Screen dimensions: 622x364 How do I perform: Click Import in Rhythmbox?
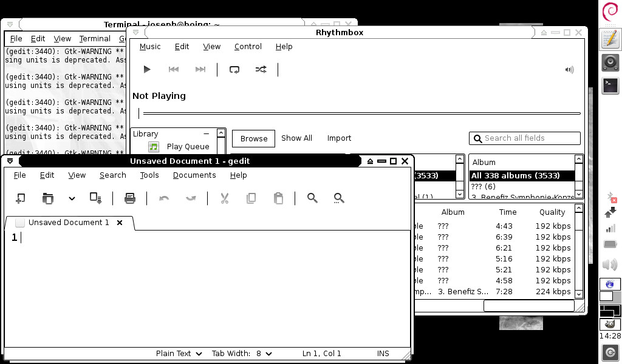coord(339,138)
